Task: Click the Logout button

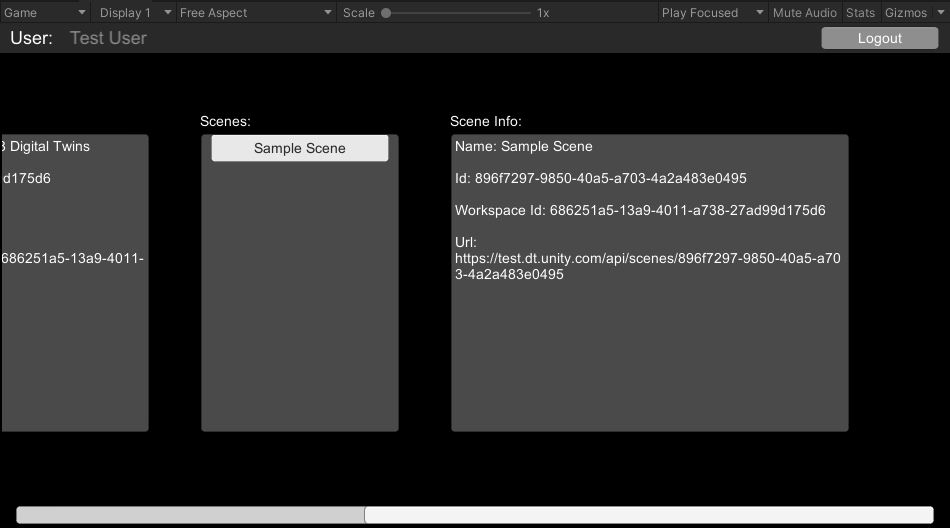Action: 879,38
